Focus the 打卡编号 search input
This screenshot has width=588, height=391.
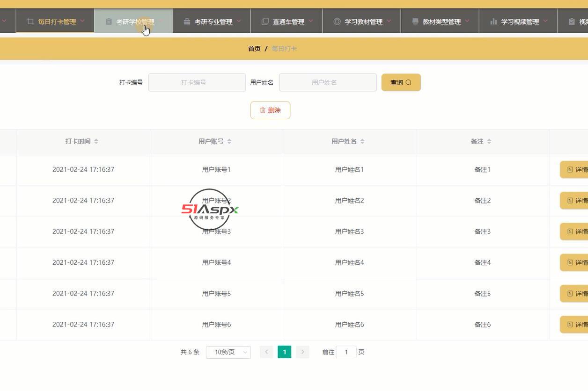click(197, 82)
